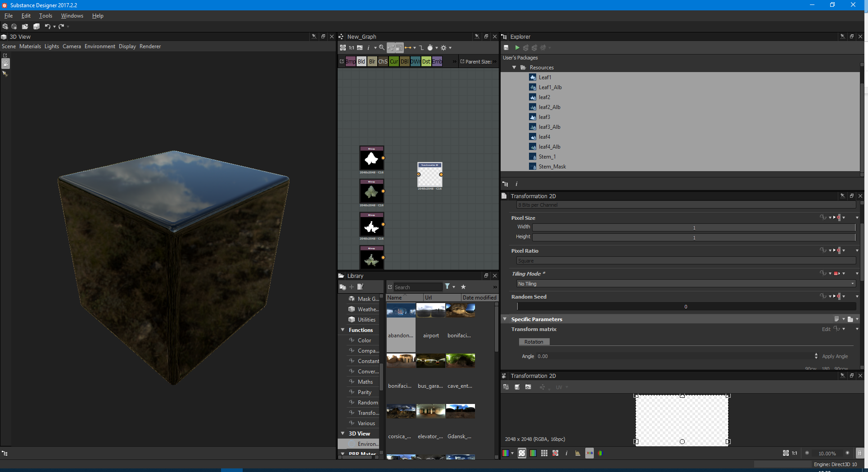The height and width of the screenshot is (472, 868).
Task: Click the timing stopwatch icon in graph toolbar
Action: tap(430, 48)
